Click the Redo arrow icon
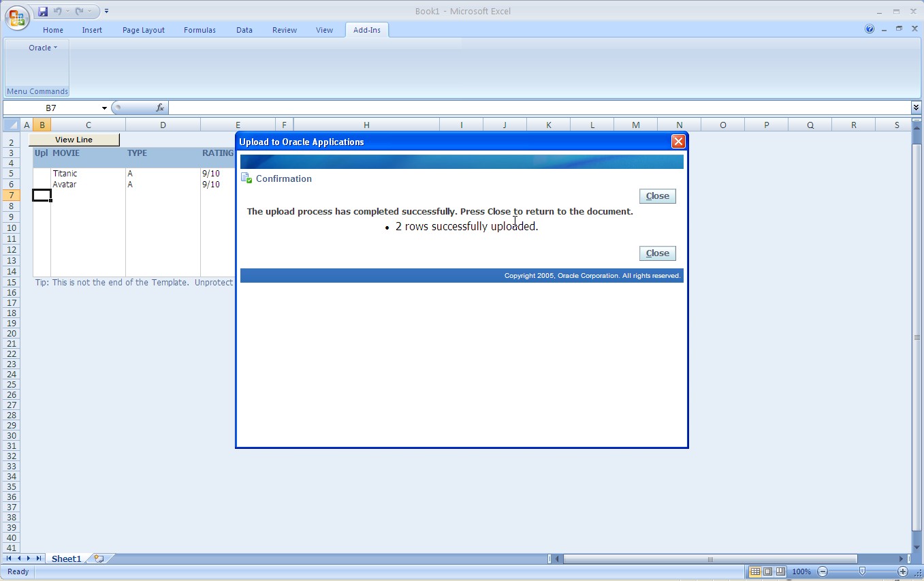This screenshot has width=924, height=581. pyautogui.click(x=79, y=11)
